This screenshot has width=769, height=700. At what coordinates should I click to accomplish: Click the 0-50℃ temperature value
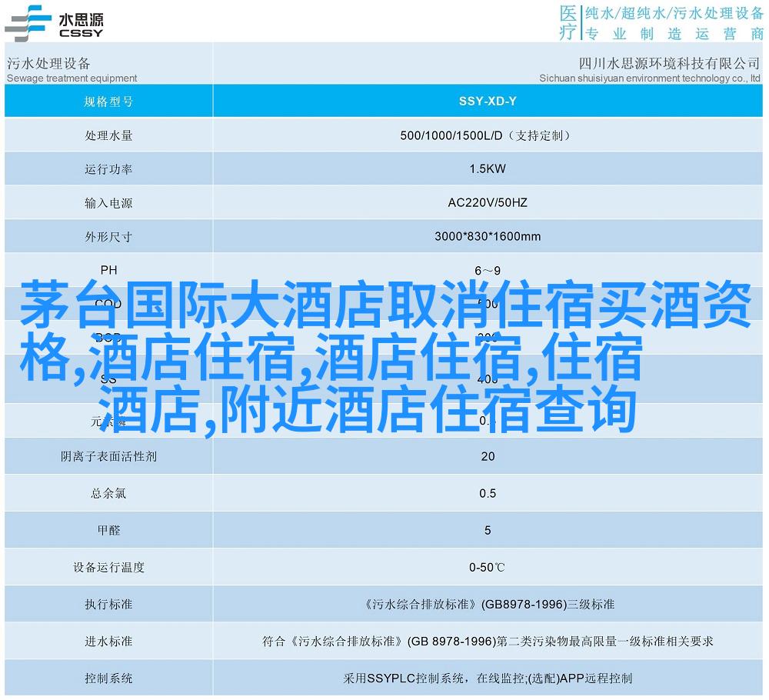coord(487,568)
